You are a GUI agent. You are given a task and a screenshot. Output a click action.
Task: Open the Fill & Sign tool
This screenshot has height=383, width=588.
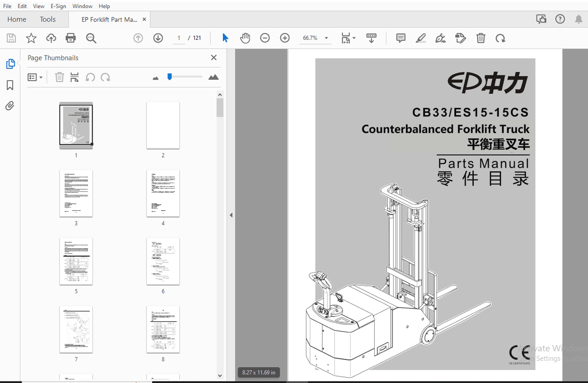[440, 38]
